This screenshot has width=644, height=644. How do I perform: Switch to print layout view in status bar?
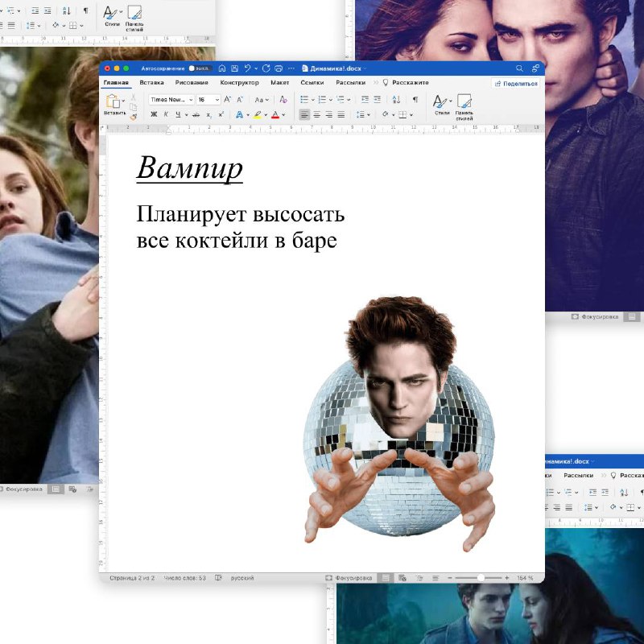coord(386,578)
